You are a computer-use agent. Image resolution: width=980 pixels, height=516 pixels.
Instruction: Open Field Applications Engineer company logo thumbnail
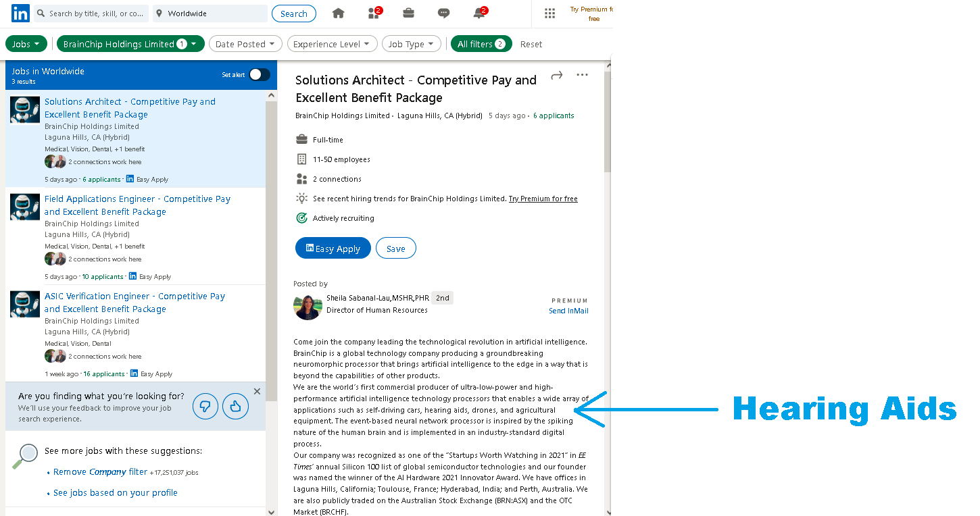[x=25, y=207]
